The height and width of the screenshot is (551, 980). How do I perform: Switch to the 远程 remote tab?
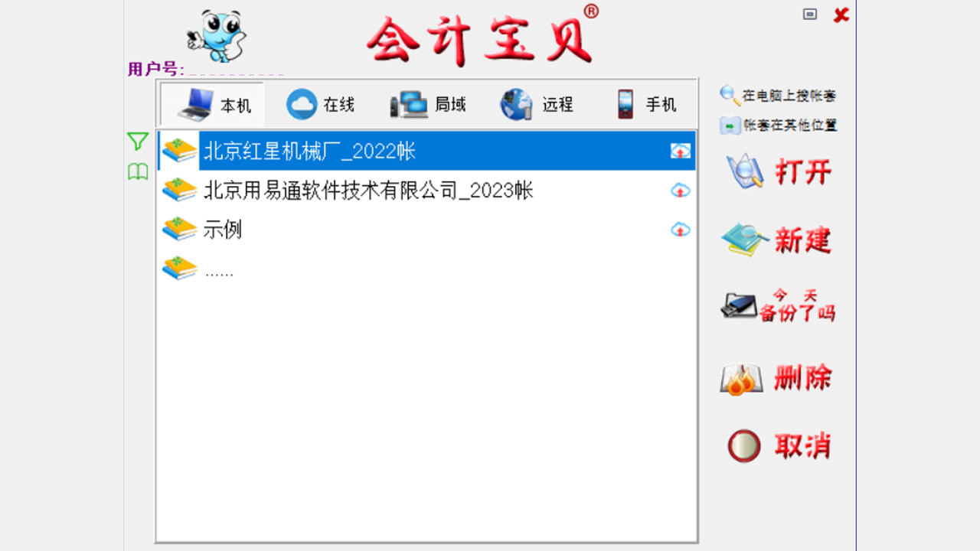point(537,105)
